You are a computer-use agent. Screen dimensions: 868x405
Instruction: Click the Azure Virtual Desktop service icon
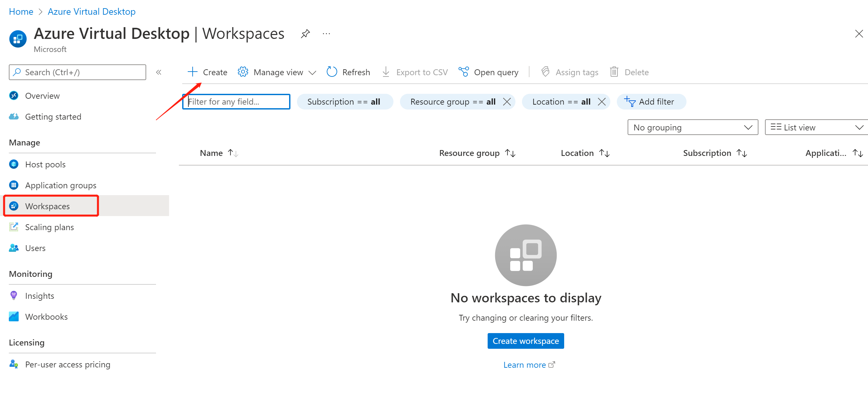tap(18, 39)
